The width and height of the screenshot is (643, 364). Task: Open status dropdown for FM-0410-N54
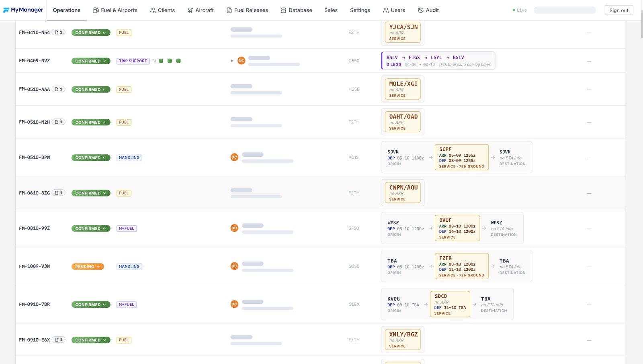click(91, 33)
